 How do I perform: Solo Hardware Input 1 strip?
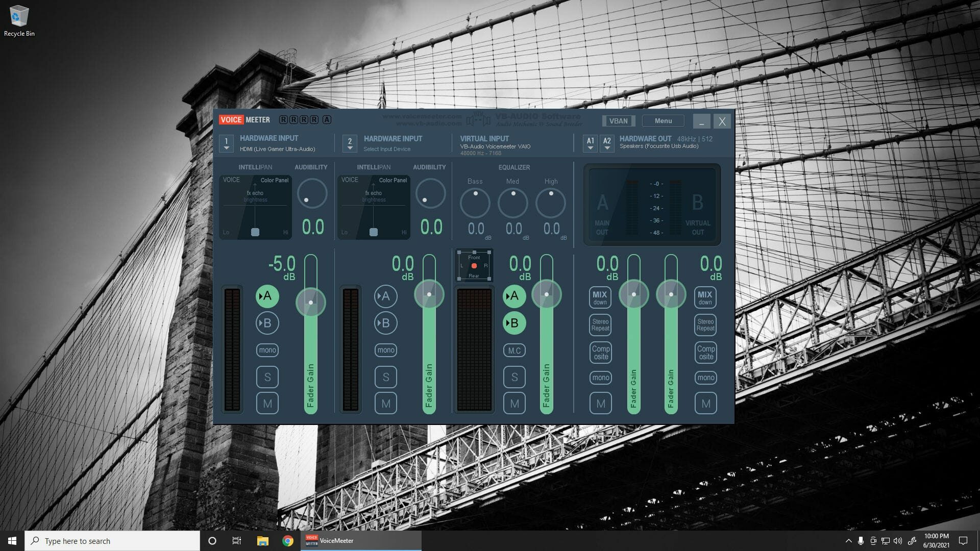(x=267, y=377)
